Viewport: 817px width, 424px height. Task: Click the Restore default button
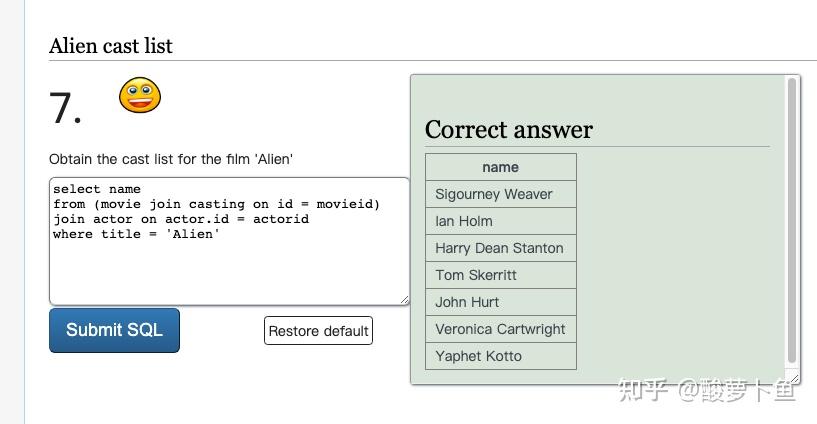(x=318, y=331)
